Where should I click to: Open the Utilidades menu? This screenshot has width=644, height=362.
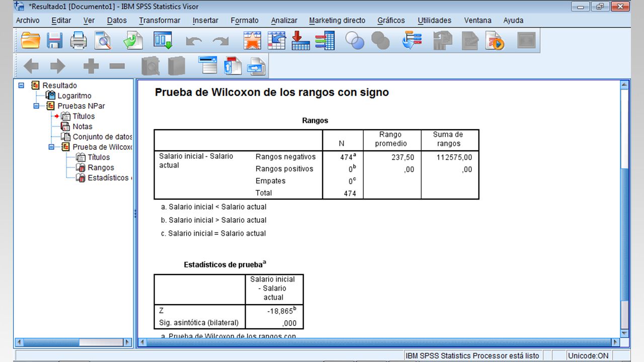pyautogui.click(x=434, y=21)
